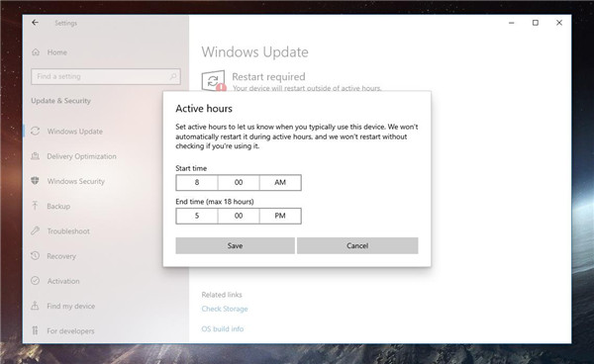Click the Update & Security section label
Screen dimensions: 594x364
61,101
